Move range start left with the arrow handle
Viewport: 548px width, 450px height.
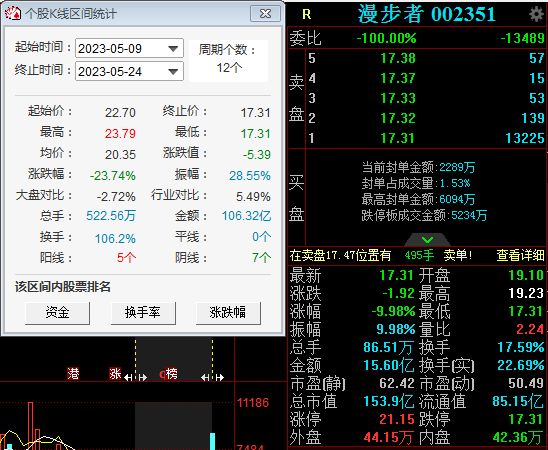pyautogui.click(x=128, y=377)
